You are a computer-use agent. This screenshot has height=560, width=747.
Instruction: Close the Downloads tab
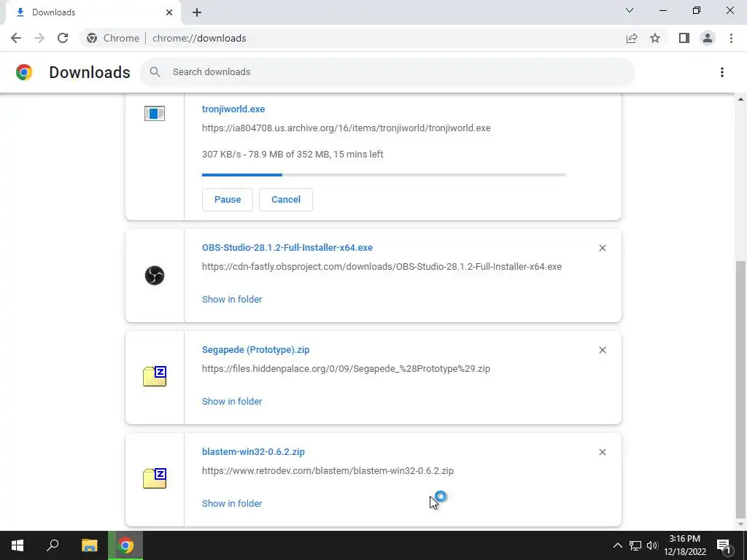(169, 12)
